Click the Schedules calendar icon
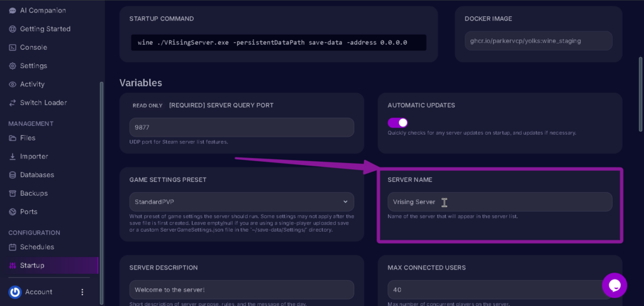 [x=13, y=247]
